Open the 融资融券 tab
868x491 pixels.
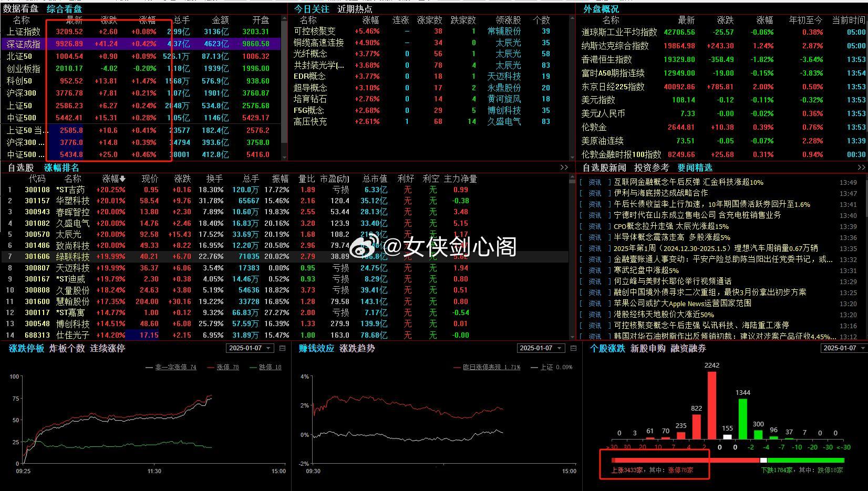688,348
